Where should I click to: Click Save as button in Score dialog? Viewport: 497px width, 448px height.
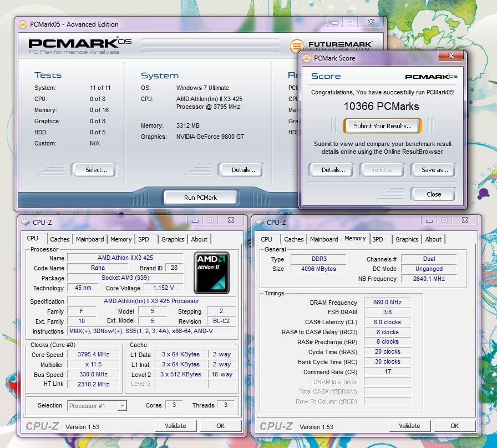pyautogui.click(x=434, y=170)
